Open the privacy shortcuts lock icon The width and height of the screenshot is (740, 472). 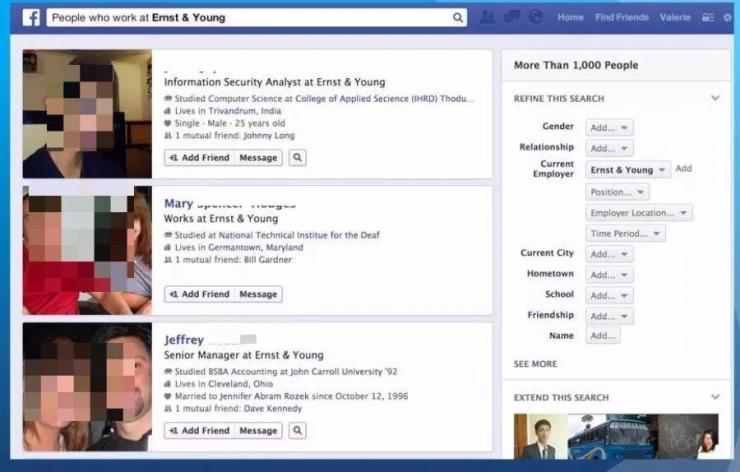[708, 17]
